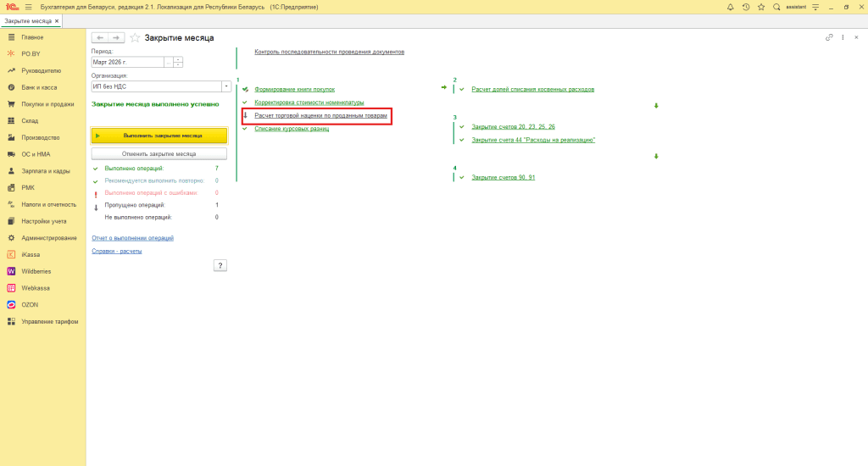
Task: Click the search magnifier icon
Action: pos(776,7)
